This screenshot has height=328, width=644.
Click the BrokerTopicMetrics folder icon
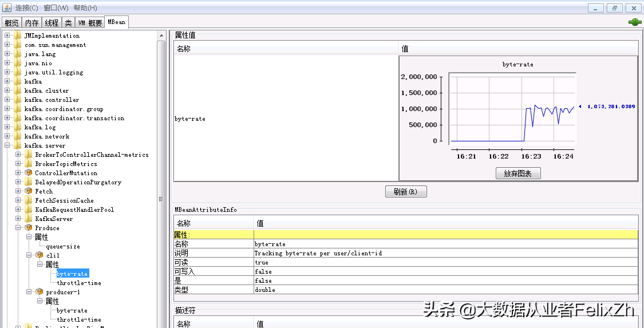point(28,164)
